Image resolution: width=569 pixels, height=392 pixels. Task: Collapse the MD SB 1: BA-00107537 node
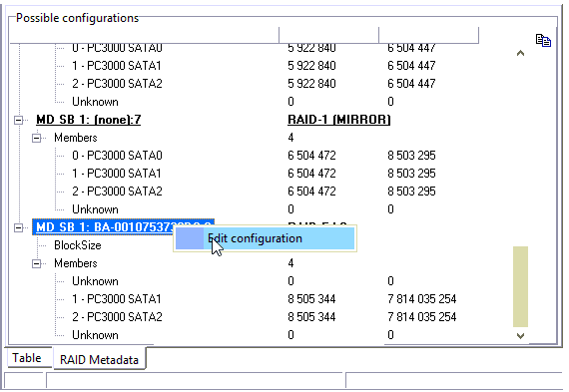pos(18,227)
